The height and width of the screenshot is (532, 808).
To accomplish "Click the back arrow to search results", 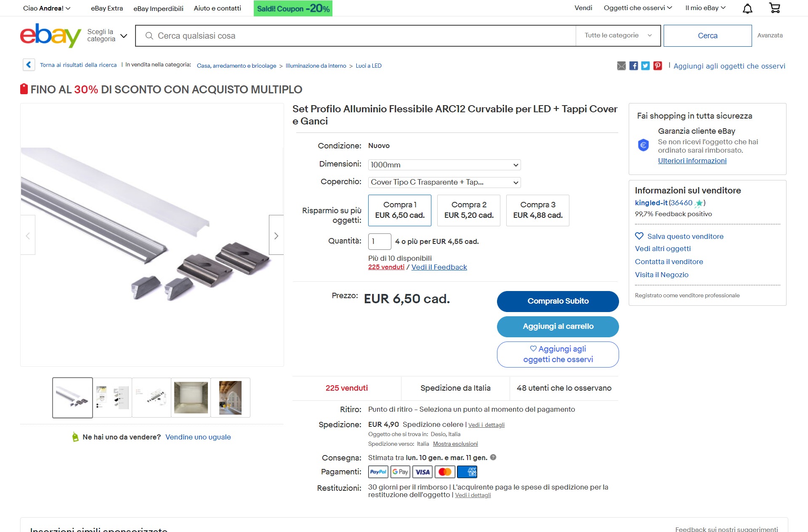I will (29, 65).
